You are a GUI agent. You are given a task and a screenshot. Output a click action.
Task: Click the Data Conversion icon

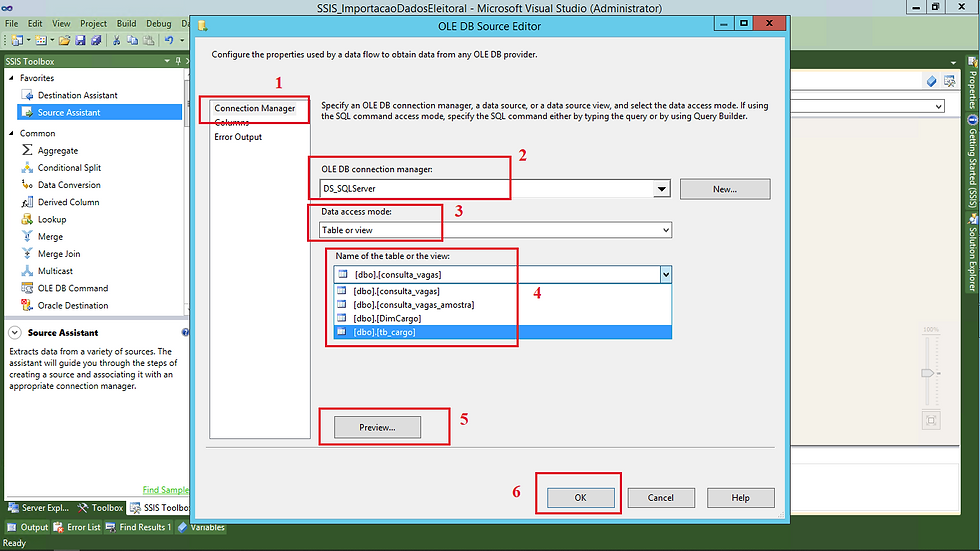[x=27, y=185]
